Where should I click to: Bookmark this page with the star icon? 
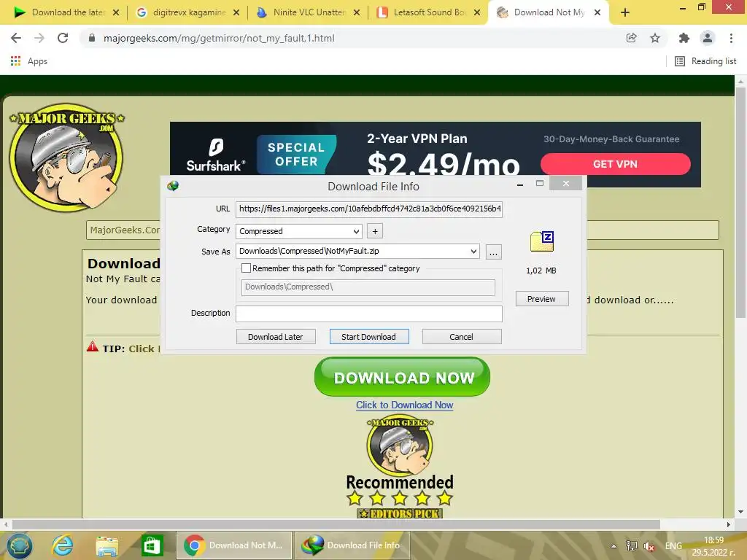(655, 38)
